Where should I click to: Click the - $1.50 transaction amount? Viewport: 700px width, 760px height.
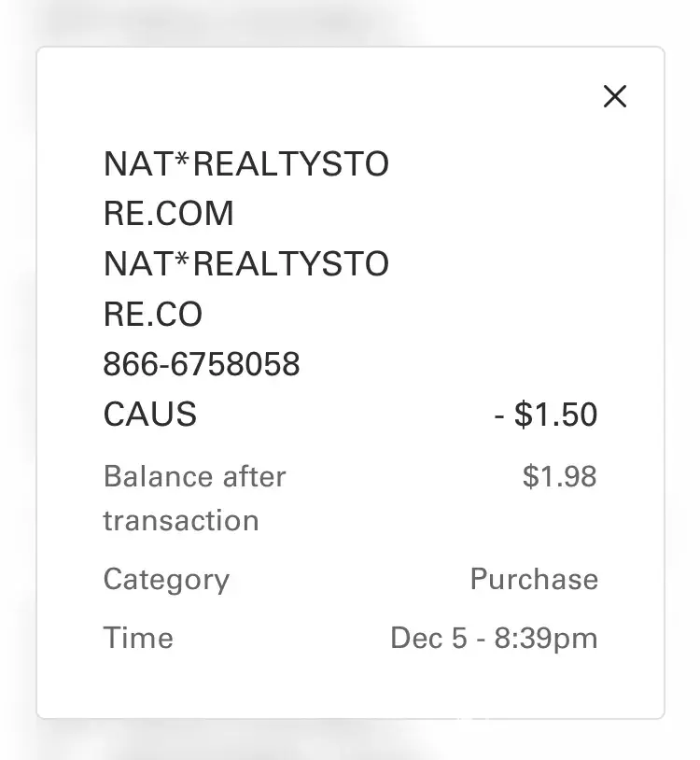click(546, 415)
